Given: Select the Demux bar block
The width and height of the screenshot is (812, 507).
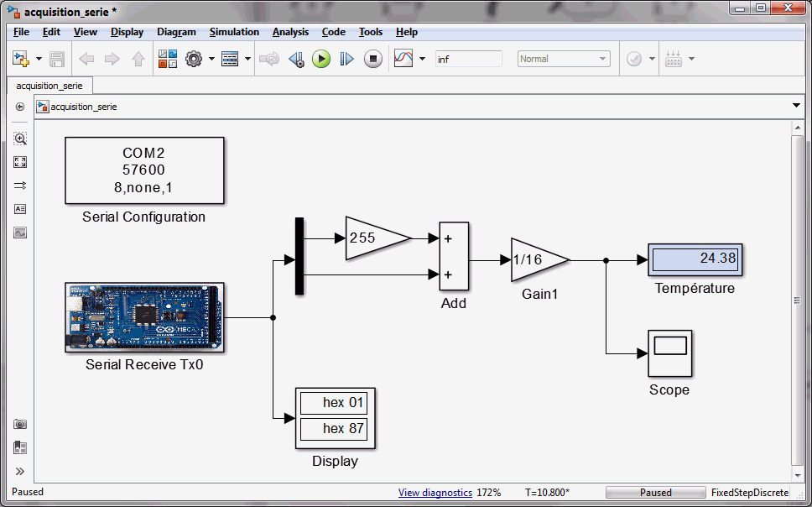Looking at the screenshot, I should (x=299, y=256).
